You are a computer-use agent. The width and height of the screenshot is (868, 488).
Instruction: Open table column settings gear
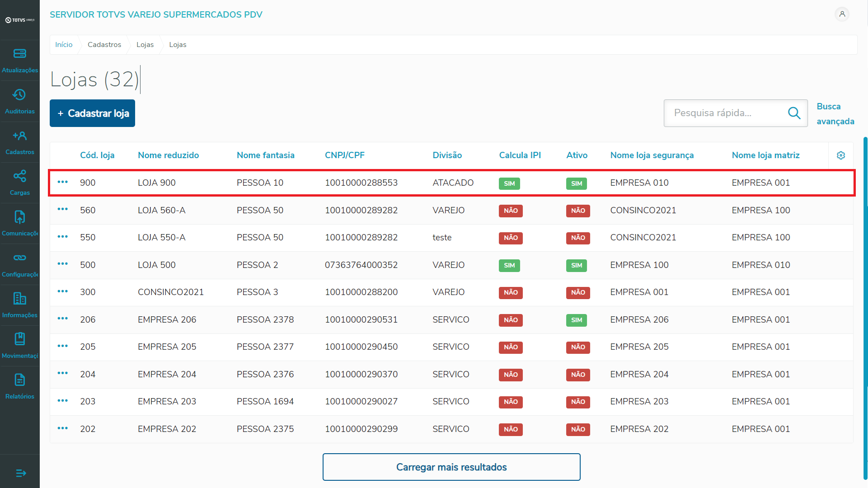pos(840,155)
